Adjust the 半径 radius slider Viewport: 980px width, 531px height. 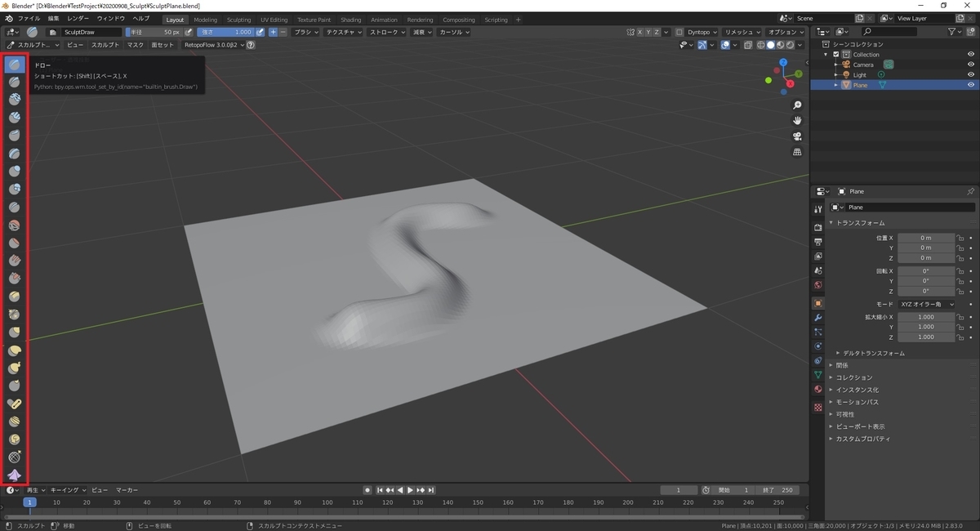tap(154, 32)
